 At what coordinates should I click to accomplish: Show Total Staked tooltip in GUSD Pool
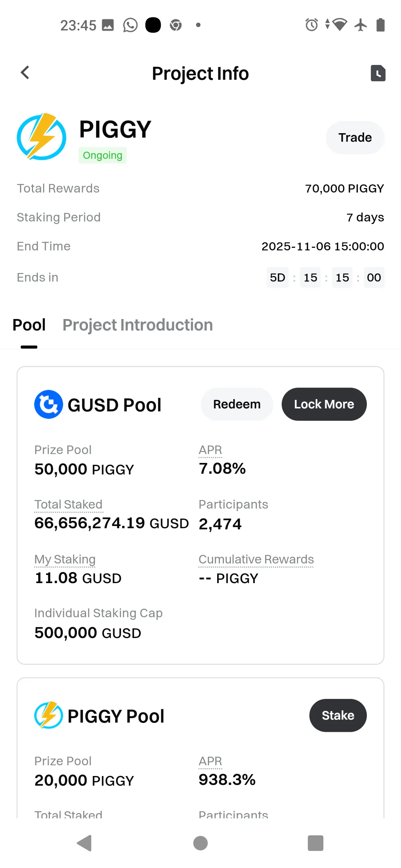coord(68,504)
